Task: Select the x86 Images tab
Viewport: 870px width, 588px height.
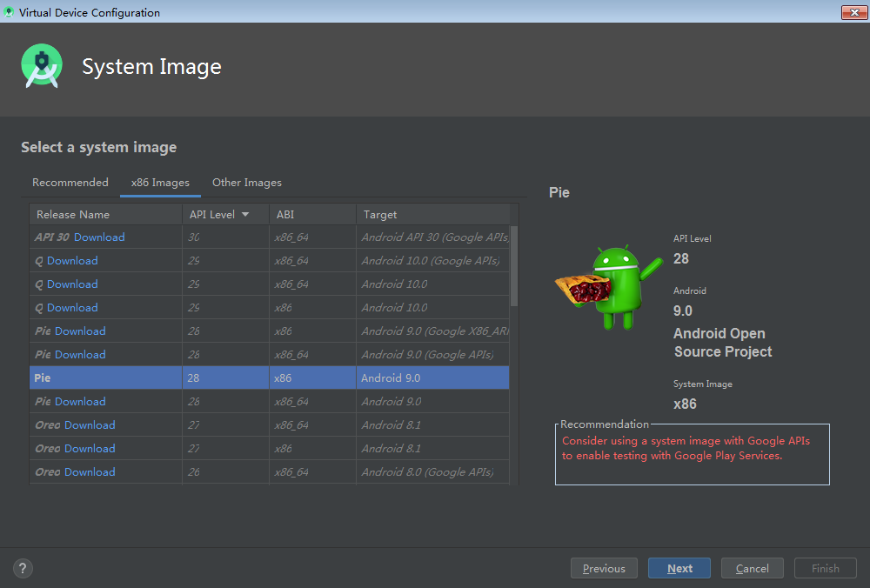Action: point(160,183)
